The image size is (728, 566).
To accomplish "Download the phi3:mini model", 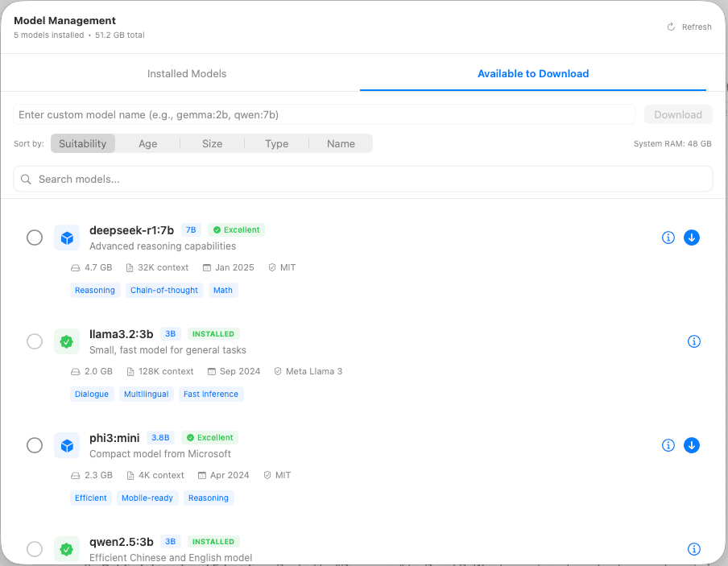I will 691,445.
